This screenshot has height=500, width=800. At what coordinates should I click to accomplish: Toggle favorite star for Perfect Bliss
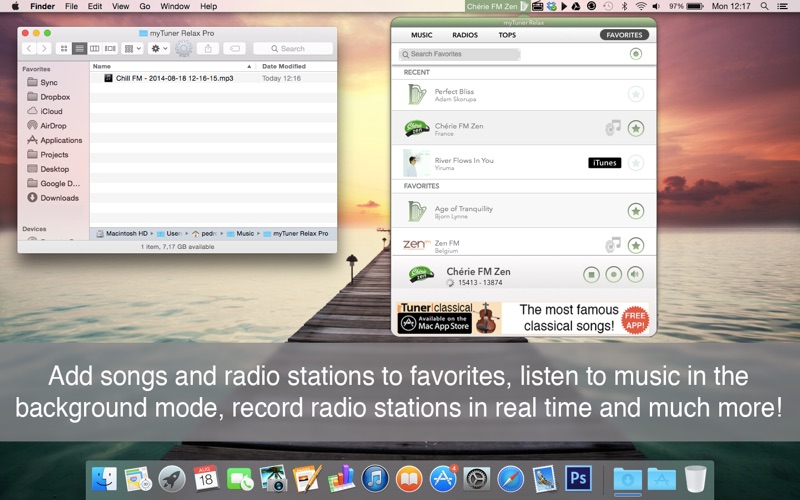click(636, 94)
